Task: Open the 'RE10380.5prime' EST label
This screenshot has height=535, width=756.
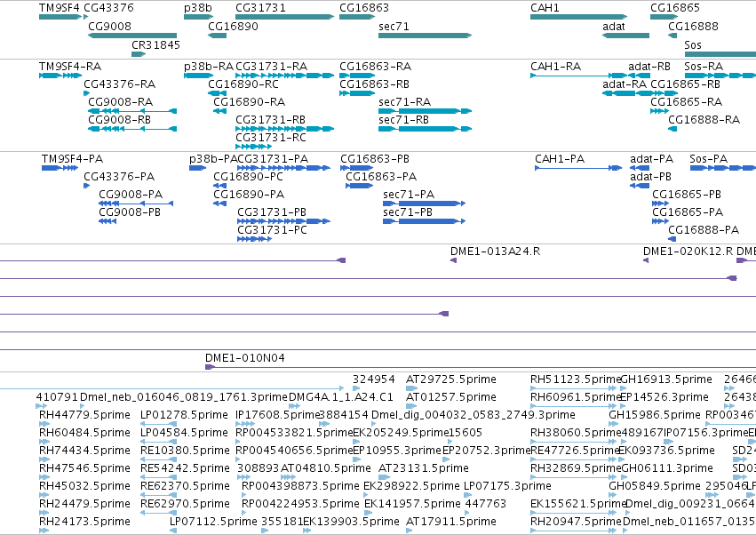Action: click(x=185, y=451)
